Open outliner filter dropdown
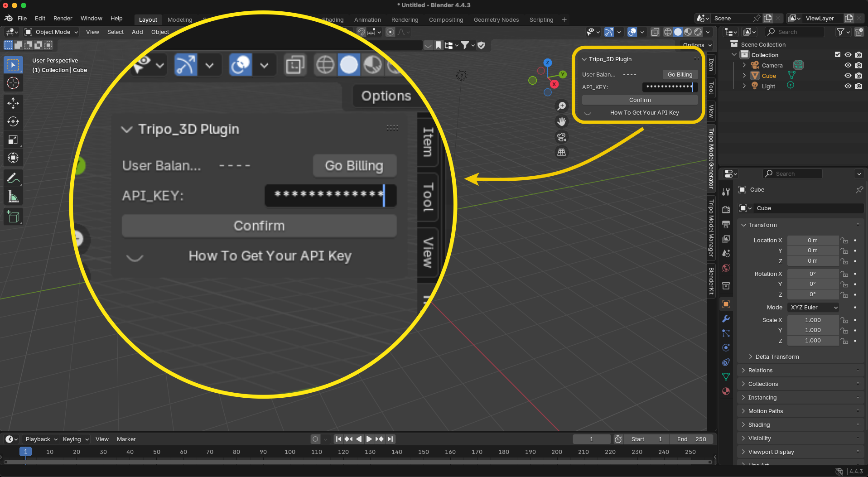The image size is (868, 477). pos(843,32)
